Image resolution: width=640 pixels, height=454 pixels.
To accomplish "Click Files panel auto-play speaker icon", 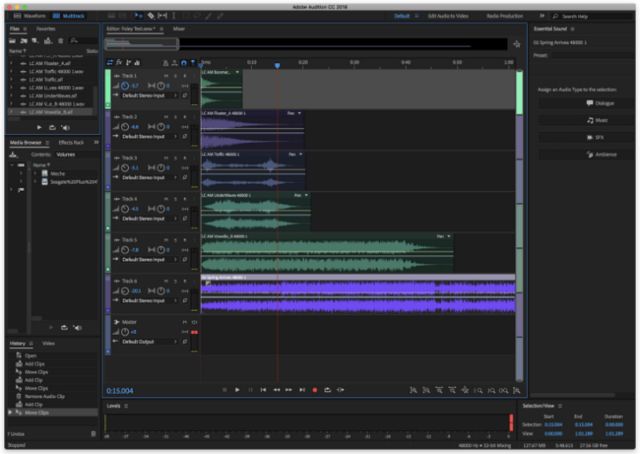I will (65, 128).
